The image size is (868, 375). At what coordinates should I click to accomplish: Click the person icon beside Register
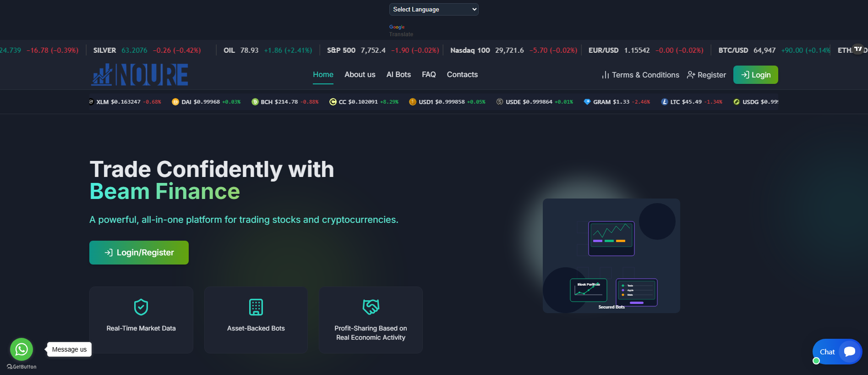691,75
